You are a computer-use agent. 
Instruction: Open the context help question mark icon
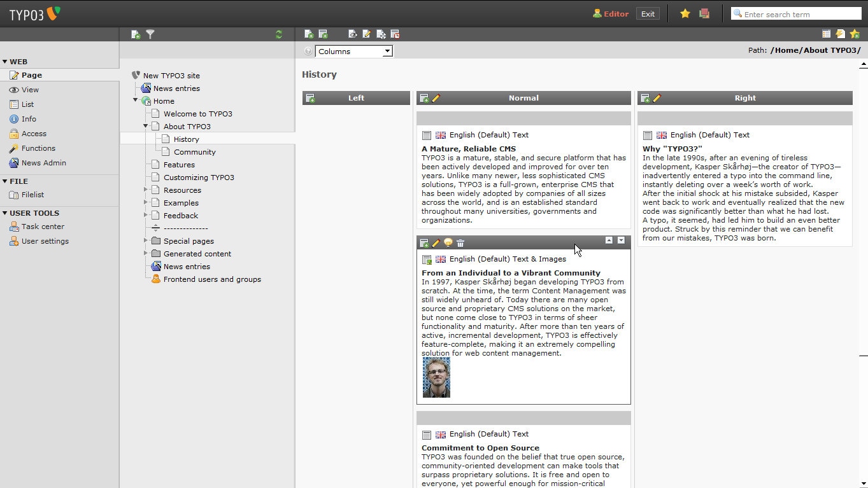pyautogui.click(x=308, y=52)
